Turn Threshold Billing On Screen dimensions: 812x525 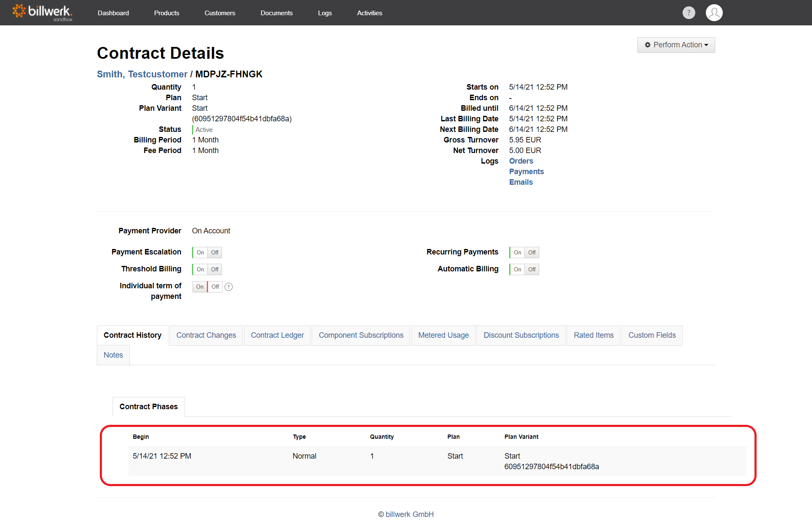[x=200, y=269]
